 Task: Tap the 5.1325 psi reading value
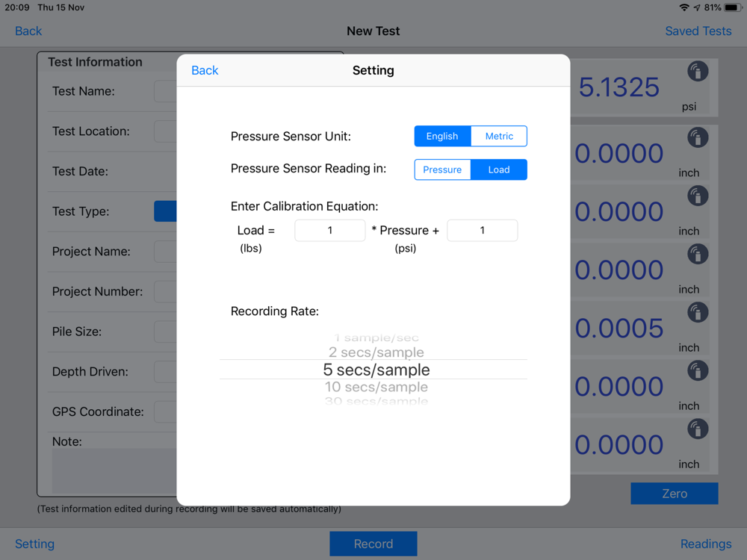pos(619,87)
